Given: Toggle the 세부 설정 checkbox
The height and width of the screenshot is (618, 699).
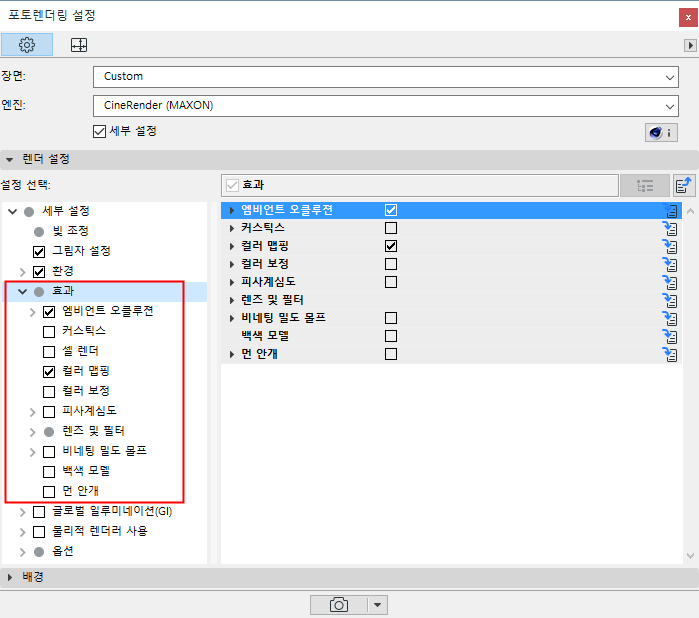Looking at the screenshot, I should pyautogui.click(x=99, y=132).
